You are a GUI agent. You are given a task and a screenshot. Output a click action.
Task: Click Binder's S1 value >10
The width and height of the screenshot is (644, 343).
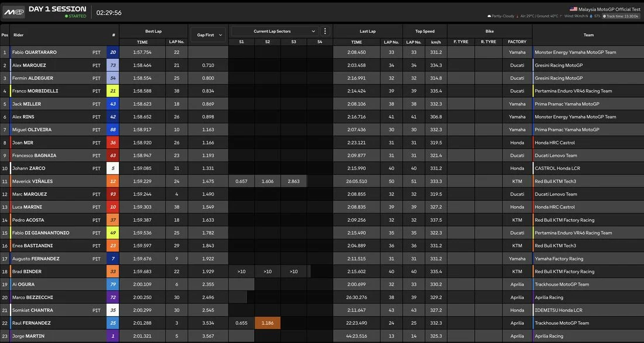point(241,272)
